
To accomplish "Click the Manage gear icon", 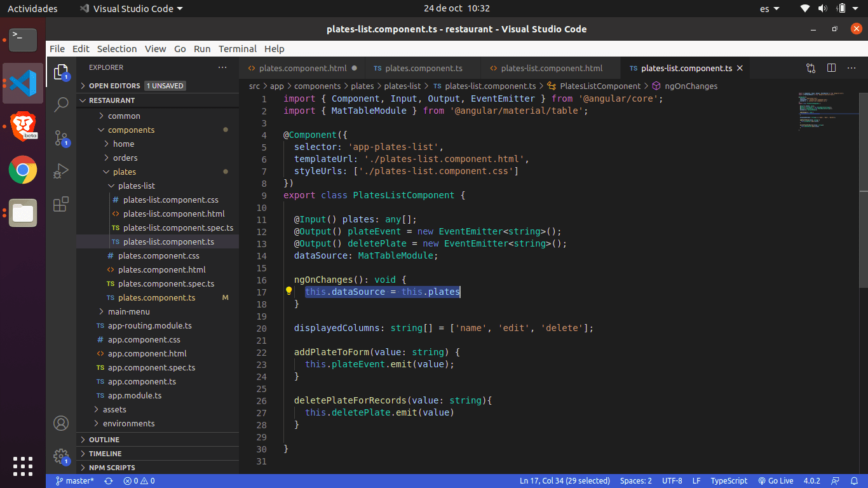I will click(x=61, y=456).
